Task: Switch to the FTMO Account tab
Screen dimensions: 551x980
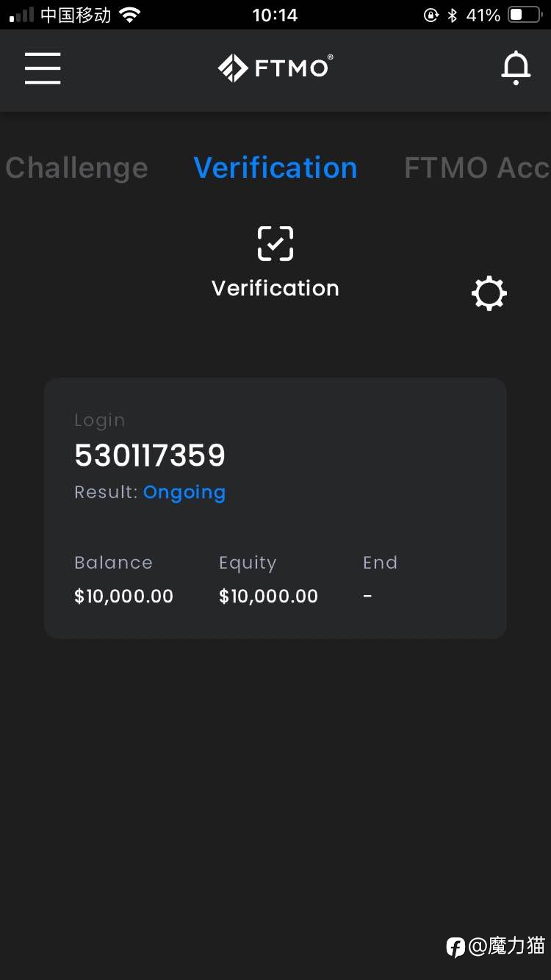Action: pyautogui.click(x=477, y=167)
